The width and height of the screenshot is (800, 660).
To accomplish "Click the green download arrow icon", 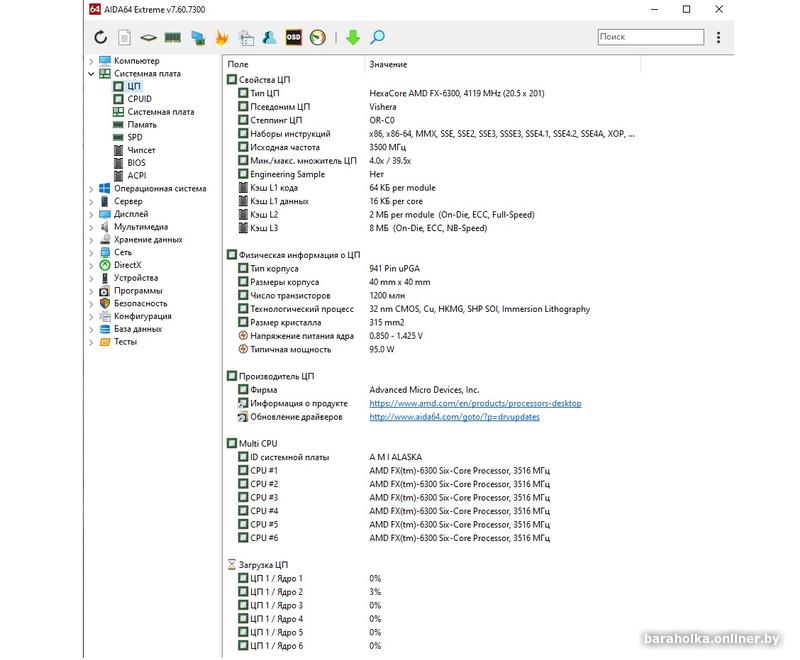I will click(x=352, y=38).
